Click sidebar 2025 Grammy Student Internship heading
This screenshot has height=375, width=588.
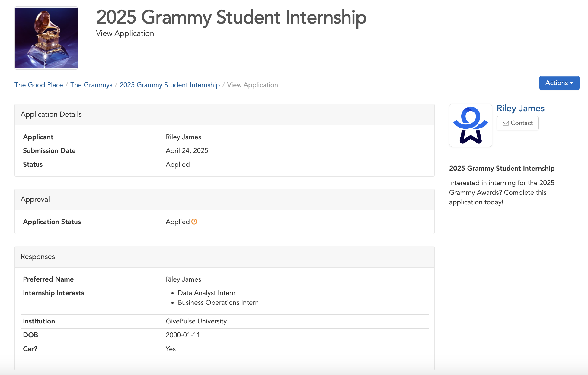502,168
